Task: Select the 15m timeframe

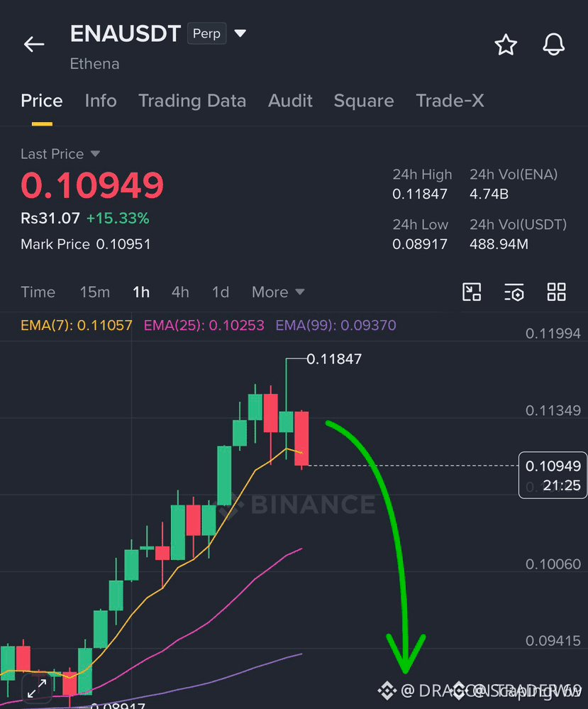Action: [x=95, y=292]
